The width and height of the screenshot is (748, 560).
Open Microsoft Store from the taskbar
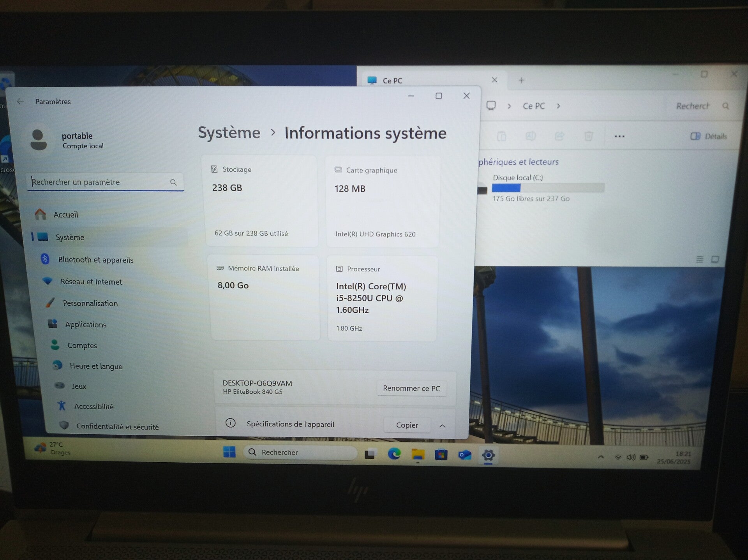[441, 454]
